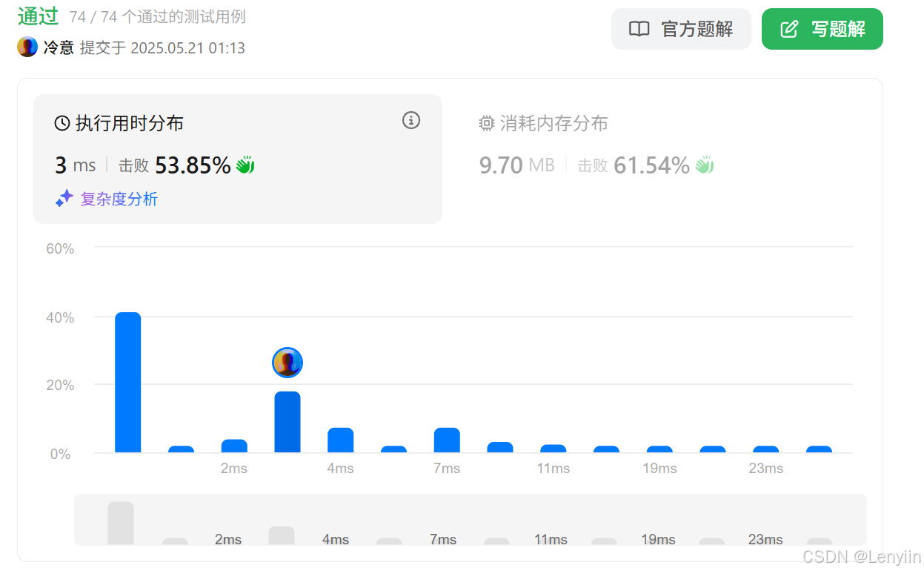Click the sparkle icon beside 复杂度分析
This screenshot has width=924, height=571.
pos(64,199)
